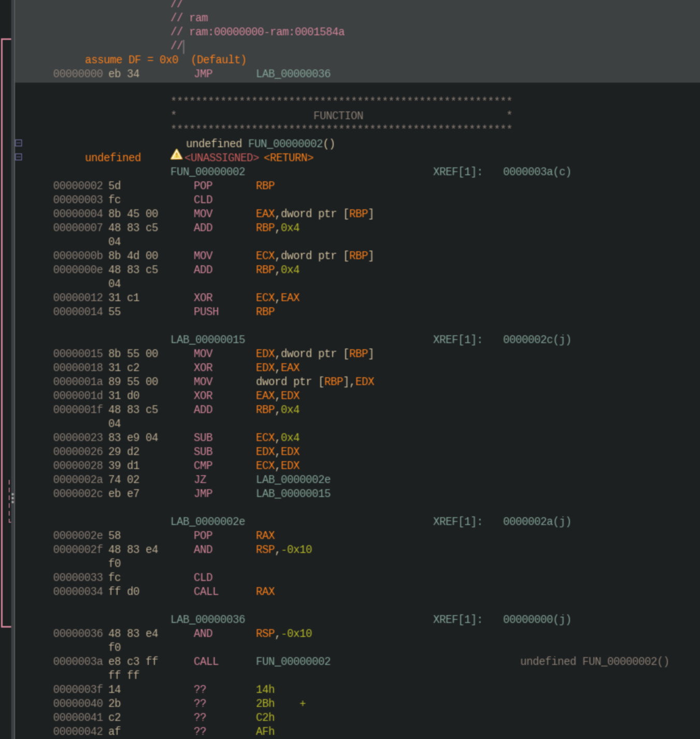700x739 pixels.
Task: Click LAB_00000015 operand of the JMP instruction
Action: 293,493
